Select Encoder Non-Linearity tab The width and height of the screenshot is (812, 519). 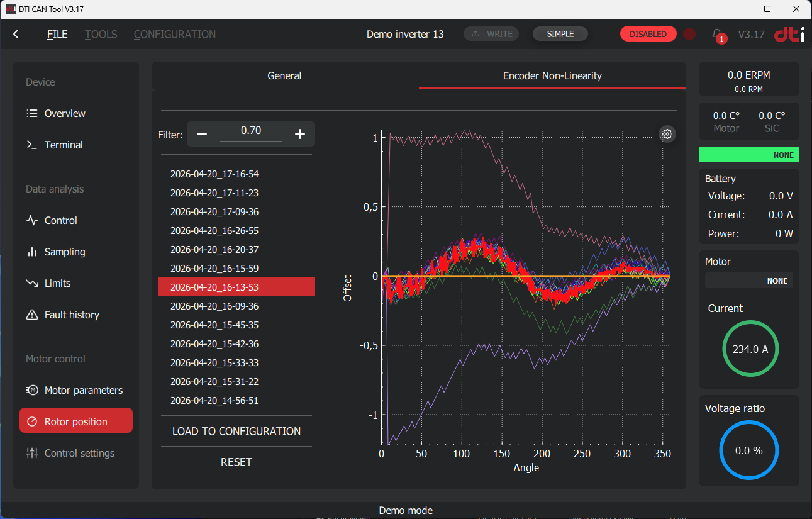pos(552,76)
